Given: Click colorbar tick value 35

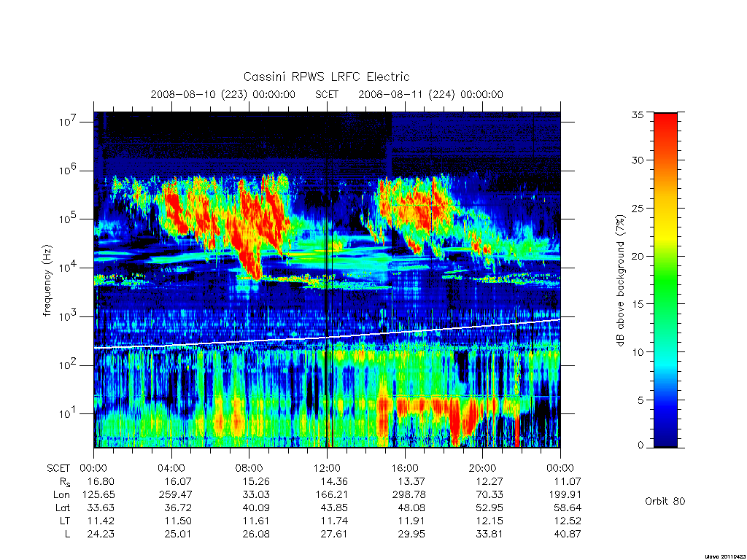Looking at the screenshot, I should (x=637, y=114).
